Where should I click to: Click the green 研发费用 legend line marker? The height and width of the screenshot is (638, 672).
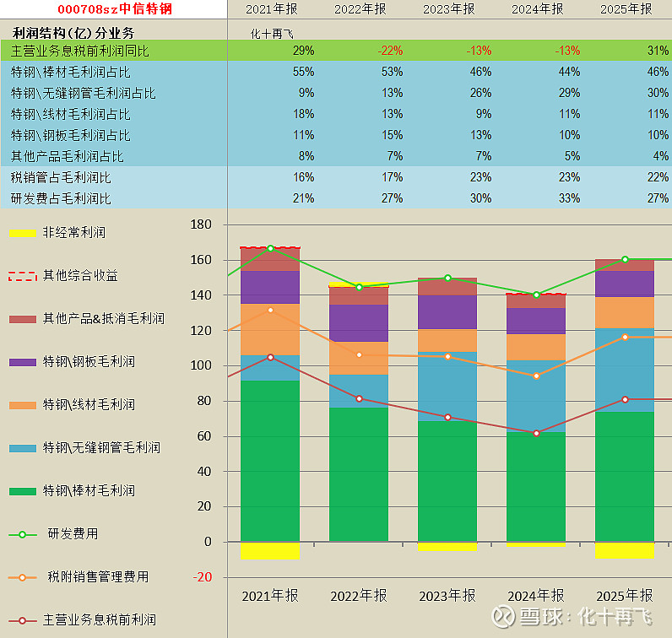23,535
